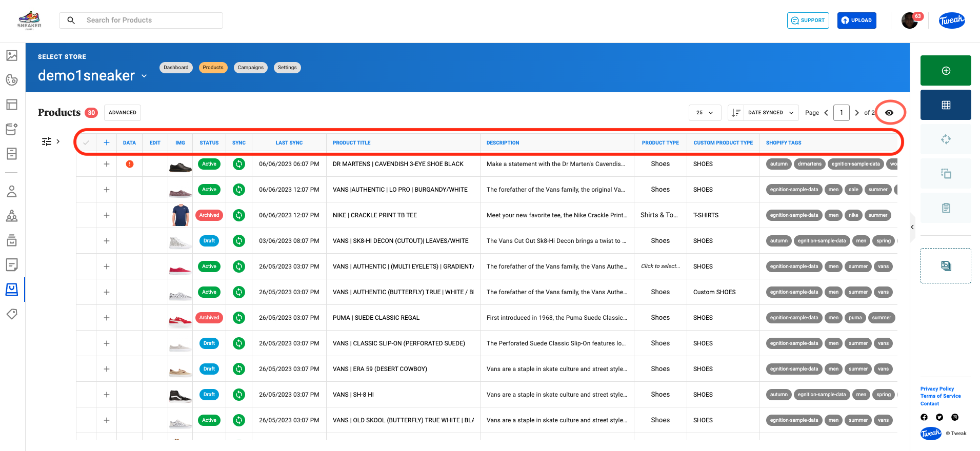Sort by the Last Sync column header
Screen dimensions: 980x451
click(x=289, y=143)
